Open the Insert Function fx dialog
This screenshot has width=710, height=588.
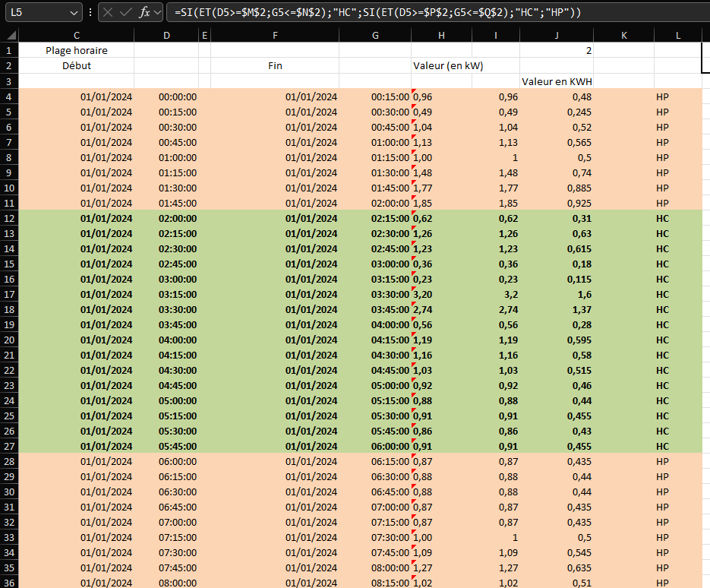(x=144, y=12)
